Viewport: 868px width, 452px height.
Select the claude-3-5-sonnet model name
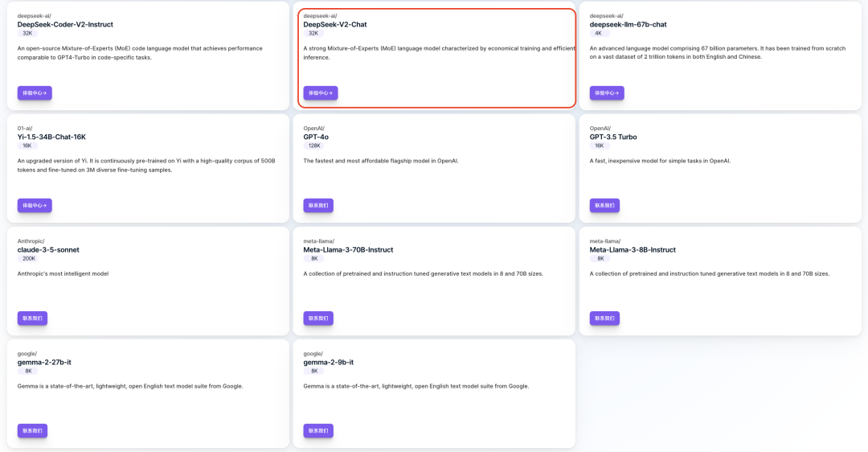click(x=48, y=249)
